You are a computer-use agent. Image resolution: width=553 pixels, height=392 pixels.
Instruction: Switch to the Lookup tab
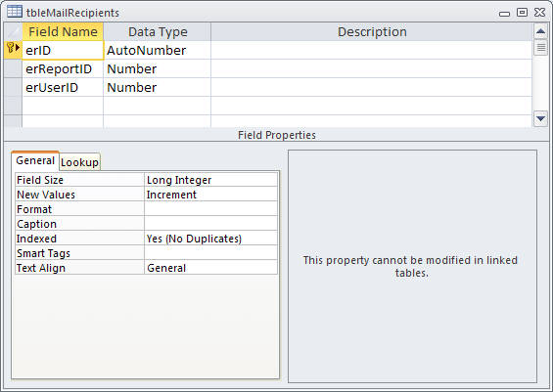[x=79, y=162]
